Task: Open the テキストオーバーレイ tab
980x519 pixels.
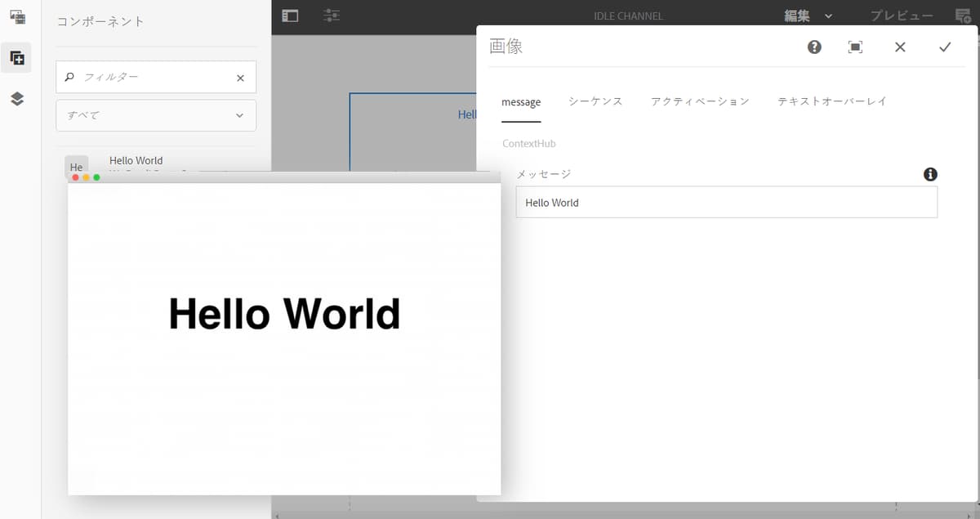Action: [831, 101]
